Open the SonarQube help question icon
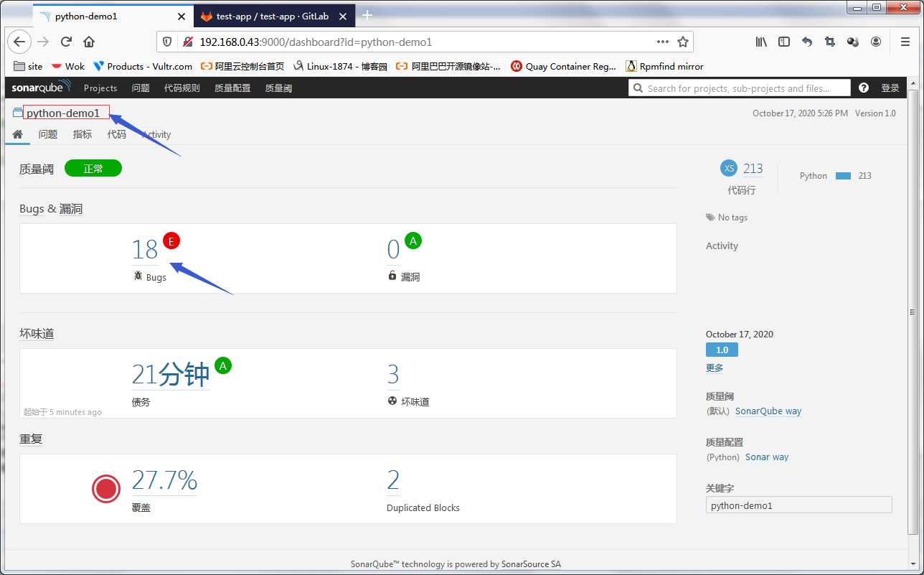 click(x=863, y=88)
